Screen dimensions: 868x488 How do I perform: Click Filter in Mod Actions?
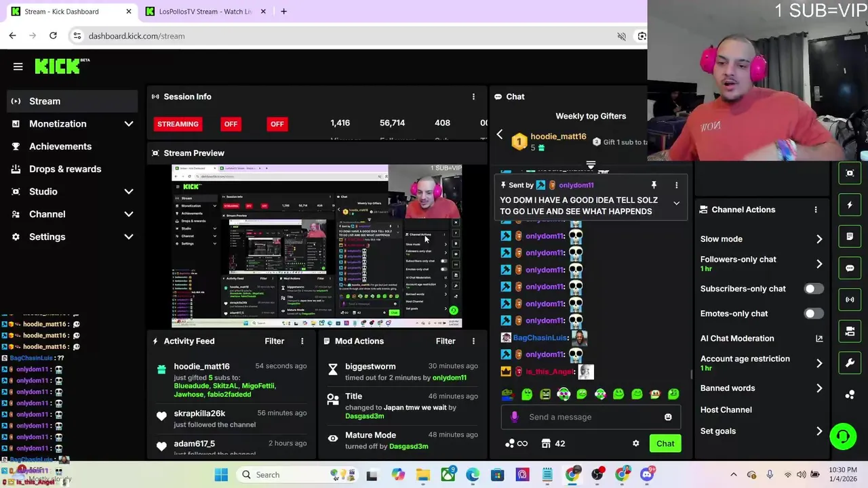tap(446, 341)
